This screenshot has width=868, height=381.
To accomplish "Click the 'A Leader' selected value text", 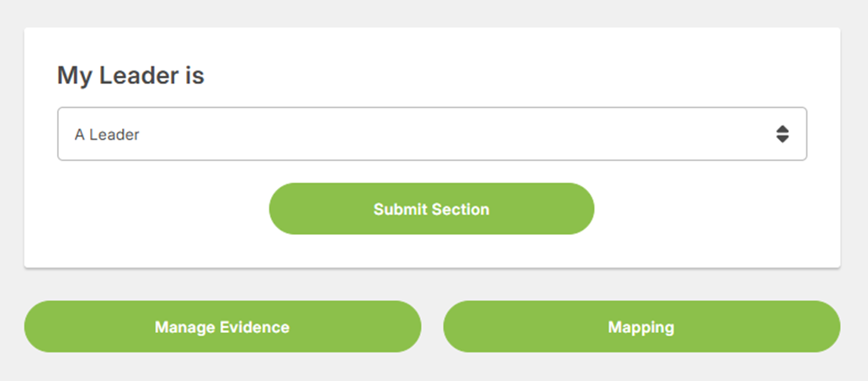I will [x=107, y=135].
